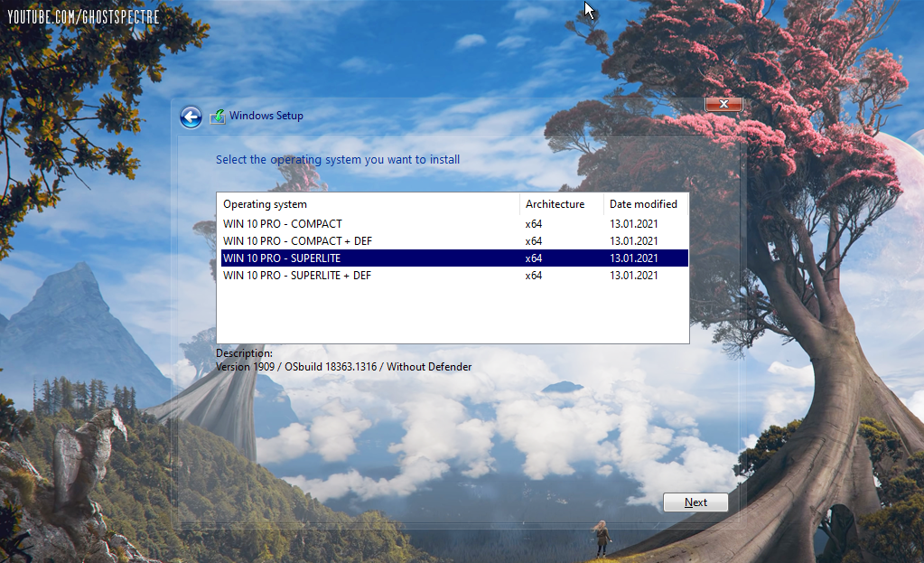Proceed with the Next button
The height and width of the screenshot is (563, 924).
695,502
